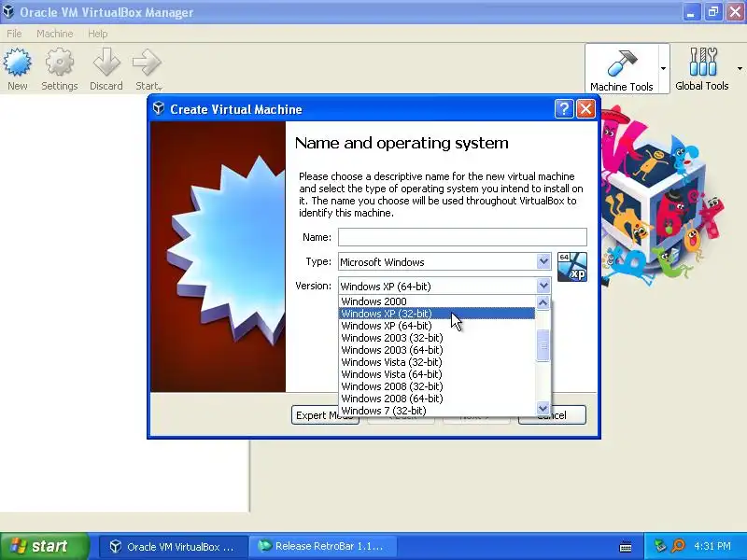Viewport: 747px width, 560px height.
Task: Click the version list scroll up arrow
Action: click(x=543, y=302)
